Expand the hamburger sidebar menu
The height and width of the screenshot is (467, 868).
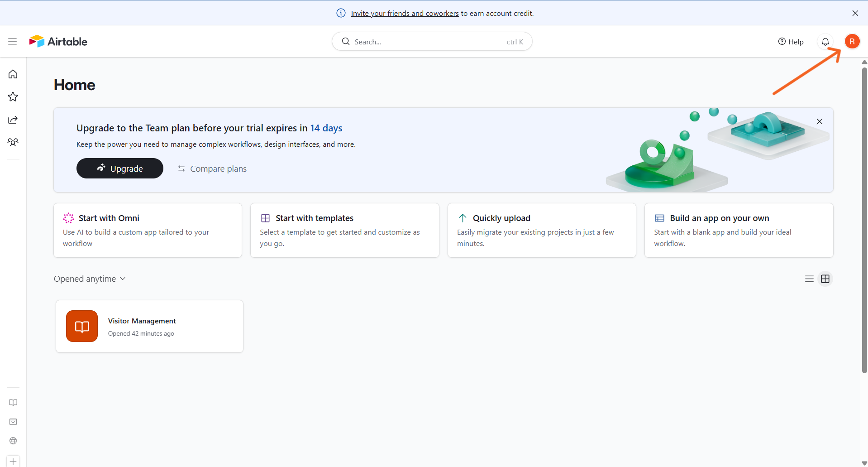click(13, 42)
